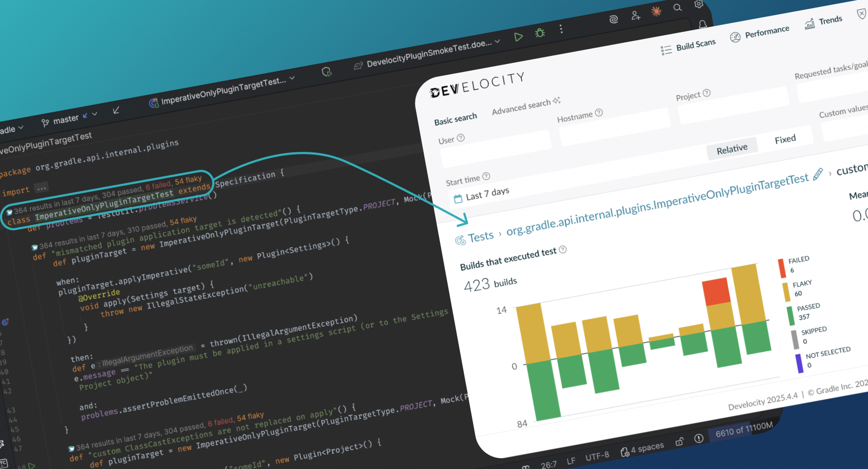Click the Tests breadcrumb link
This screenshot has height=469, width=868.
pyautogui.click(x=481, y=237)
